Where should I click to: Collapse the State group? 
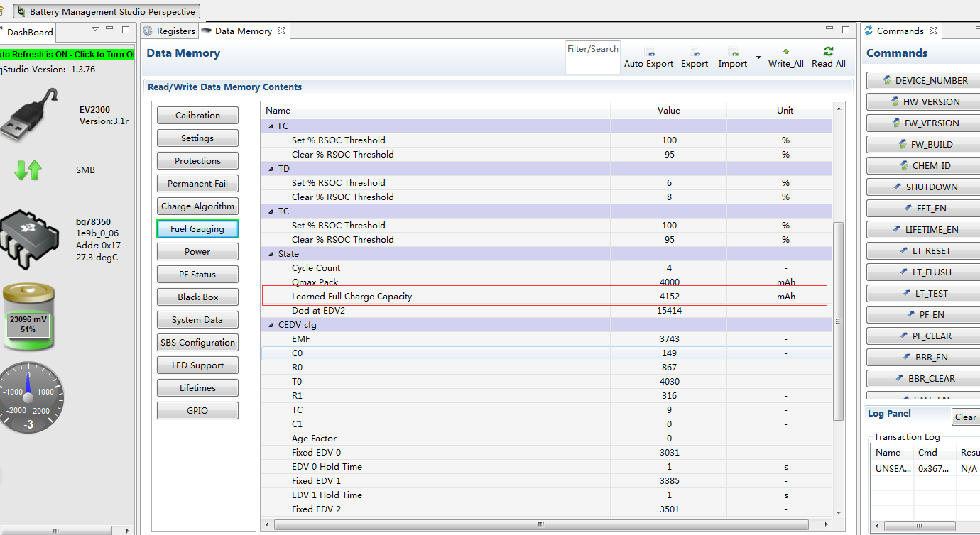tap(271, 254)
